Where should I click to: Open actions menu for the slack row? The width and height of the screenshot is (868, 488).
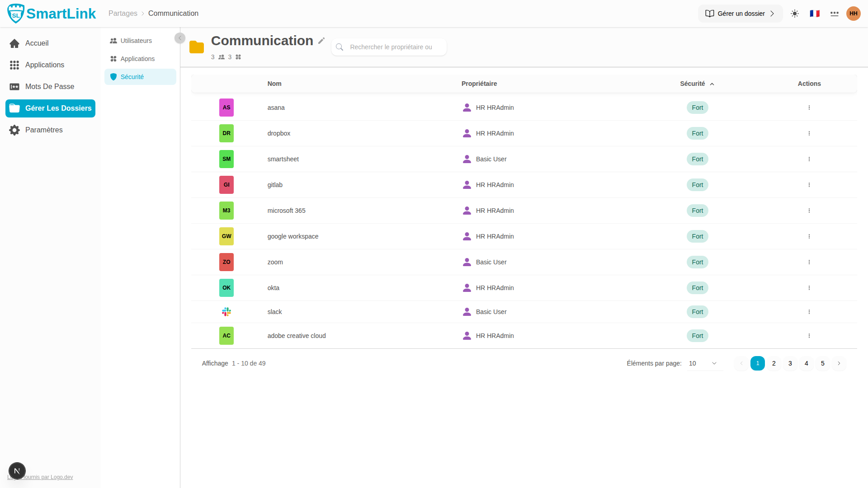pos(809,312)
